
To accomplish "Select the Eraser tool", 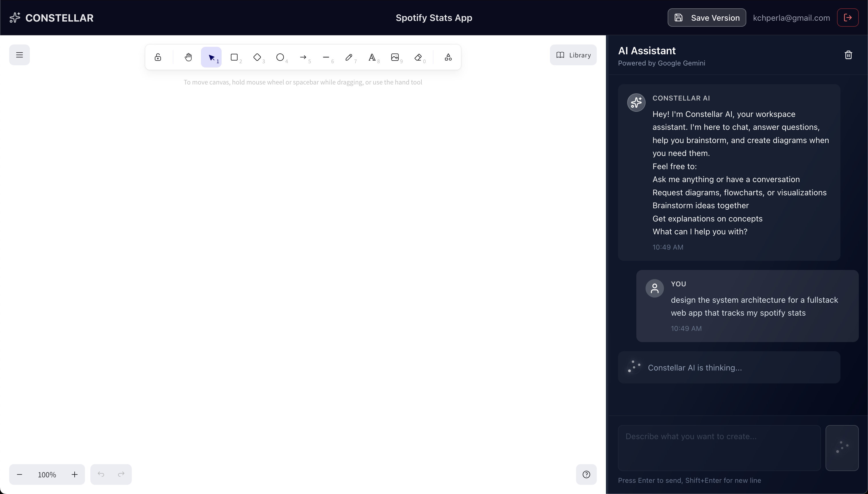I will point(418,57).
